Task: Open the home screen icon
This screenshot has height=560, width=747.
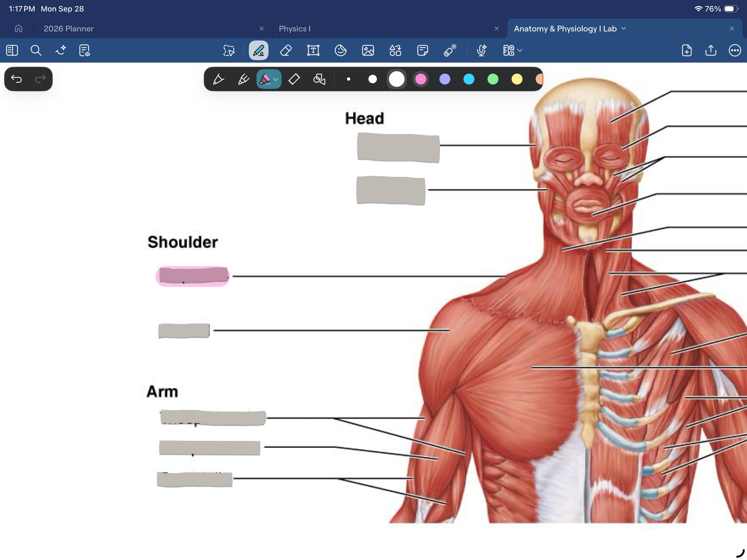Action: (x=19, y=28)
